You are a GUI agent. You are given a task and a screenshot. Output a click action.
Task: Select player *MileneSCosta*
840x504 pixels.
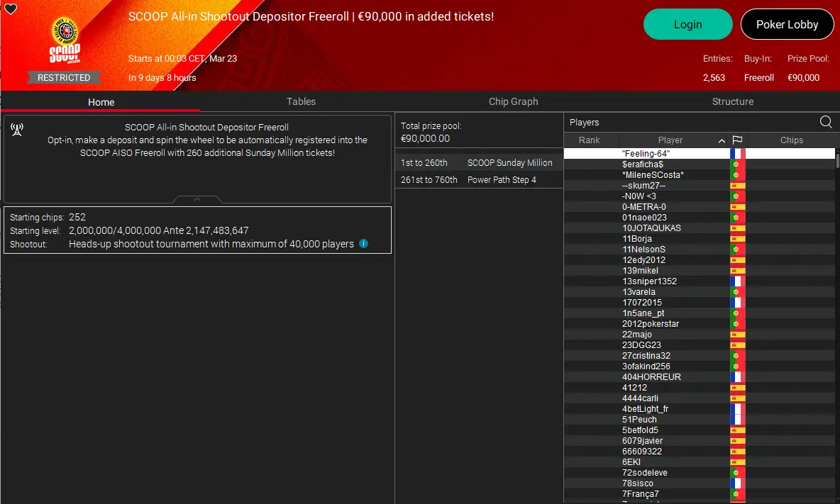click(x=699, y=175)
